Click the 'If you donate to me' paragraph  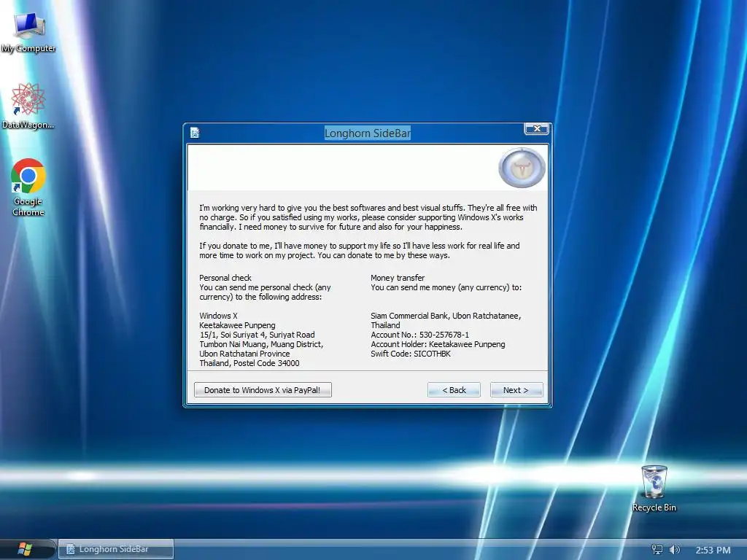[359, 251]
